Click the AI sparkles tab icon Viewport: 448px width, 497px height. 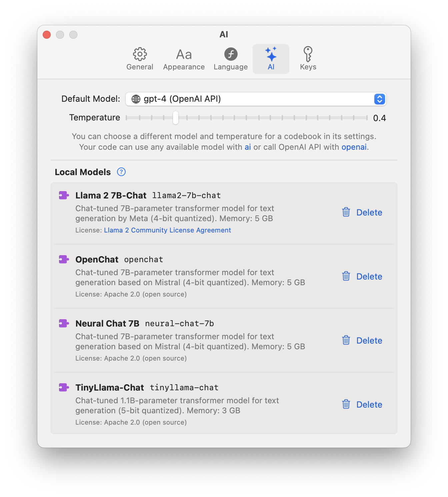pos(271,54)
